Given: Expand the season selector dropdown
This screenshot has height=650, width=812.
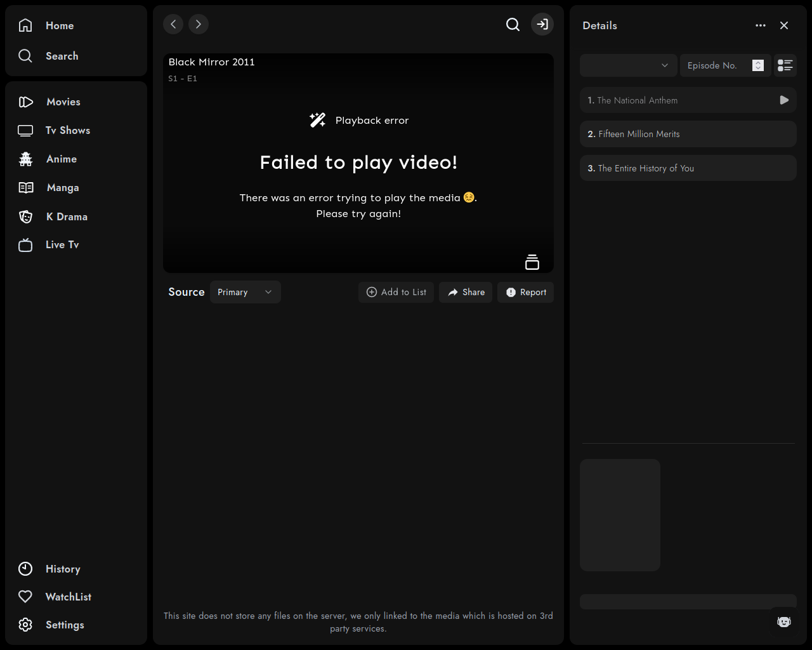Looking at the screenshot, I should tap(629, 65).
